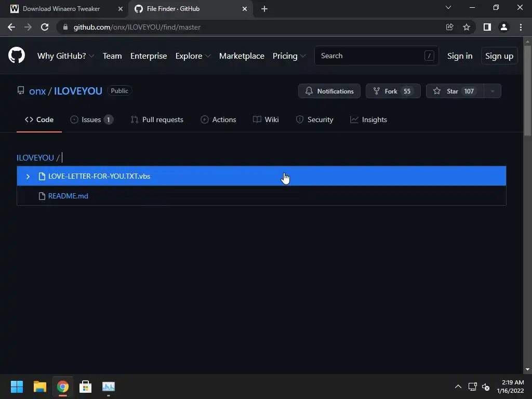The image size is (532, 399).
Task: Close the File Finder GitHub tab
Action: click(x=245, y=9)
